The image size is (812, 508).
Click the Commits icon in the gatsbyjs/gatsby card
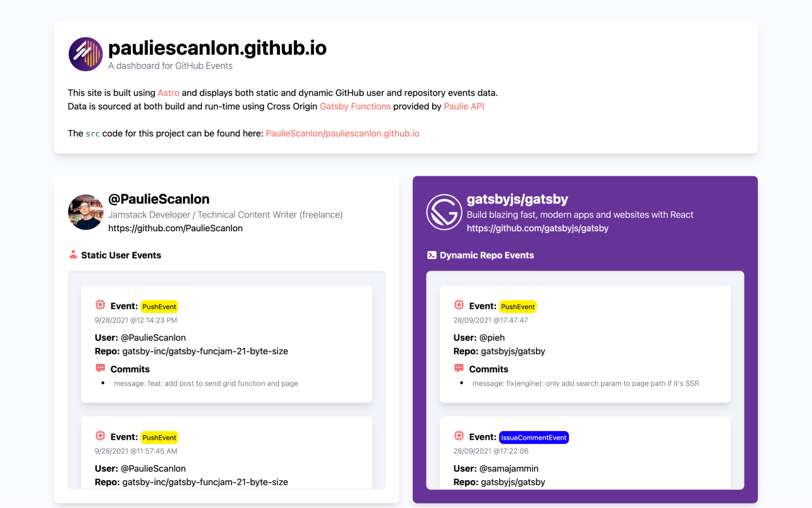459,368
